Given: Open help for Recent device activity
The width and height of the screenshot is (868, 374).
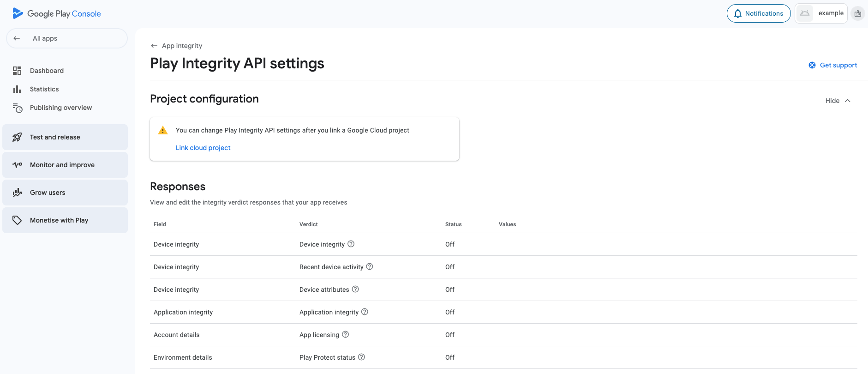Looking at the screenshot, I should (x=369, y=266).
